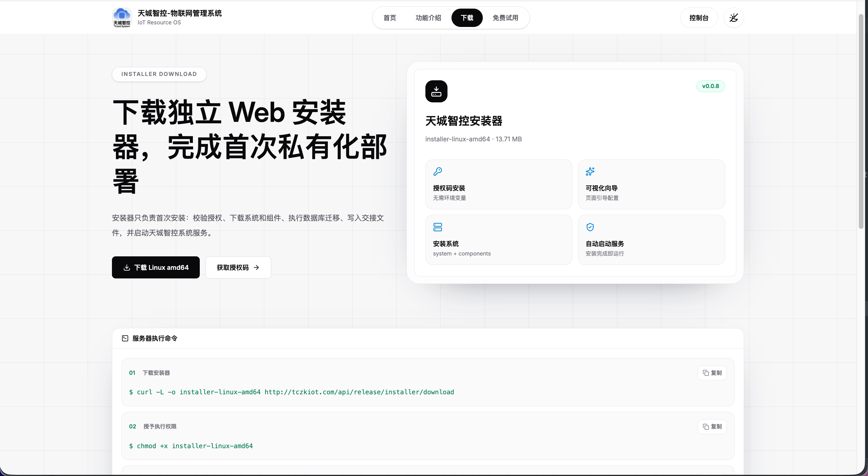The image size is (868, 476).
Task: Click the 无需环境变量 caption
Action: [x=449, y=198]
